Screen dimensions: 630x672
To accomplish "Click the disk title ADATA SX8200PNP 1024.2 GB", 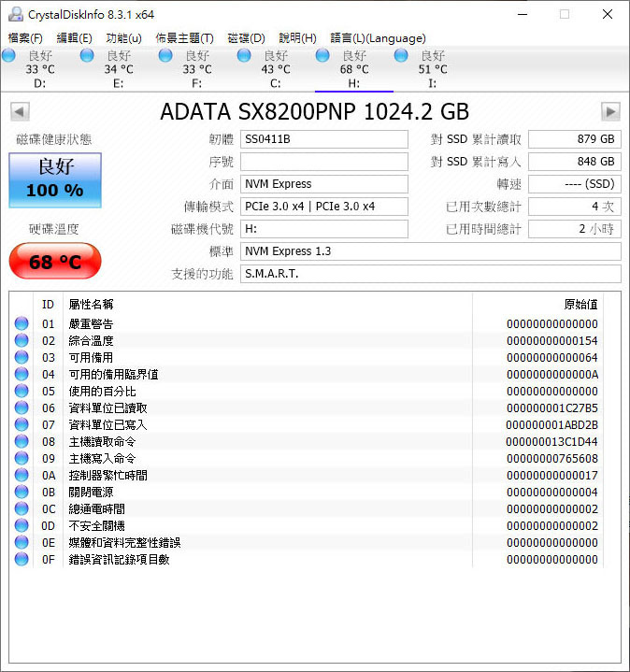I will 315,112.
